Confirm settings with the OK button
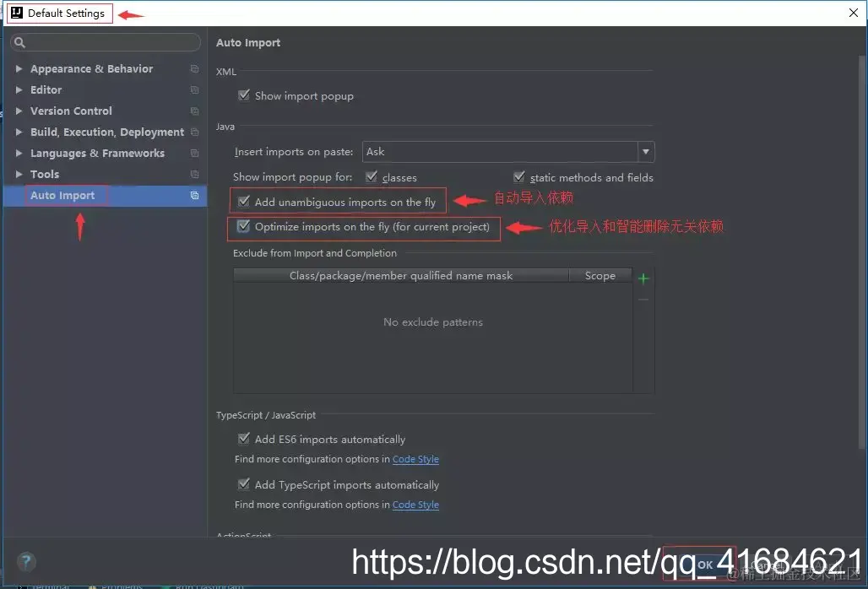This screenshot has height=589, width=868. click(705, 565)
